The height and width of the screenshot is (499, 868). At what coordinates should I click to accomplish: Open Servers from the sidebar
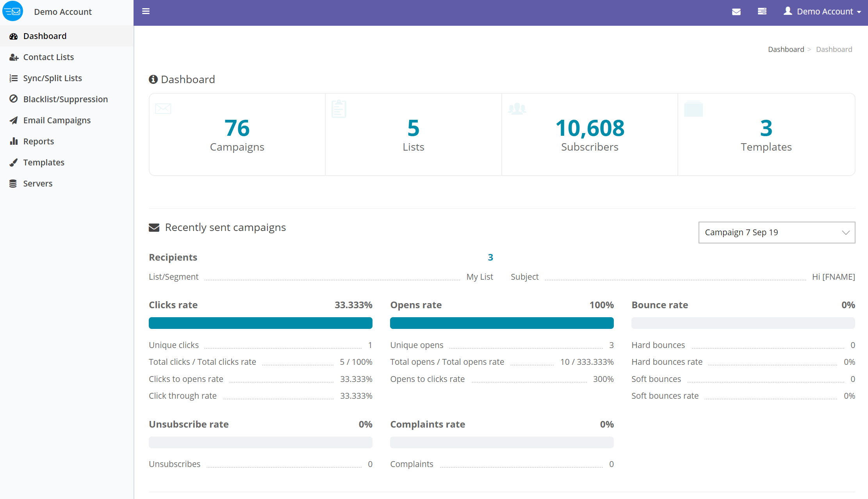click(67, 183)
